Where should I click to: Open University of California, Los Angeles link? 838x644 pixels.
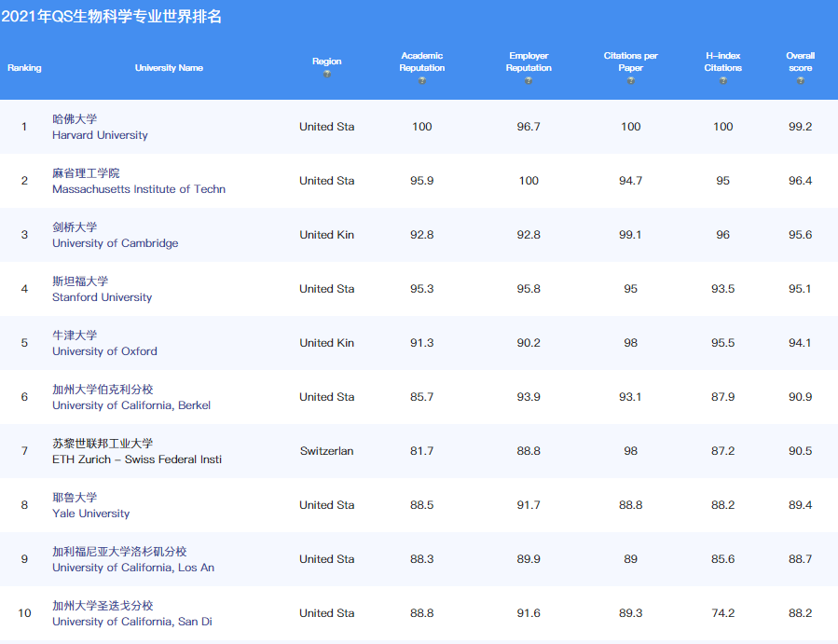[x=133, y=568]
